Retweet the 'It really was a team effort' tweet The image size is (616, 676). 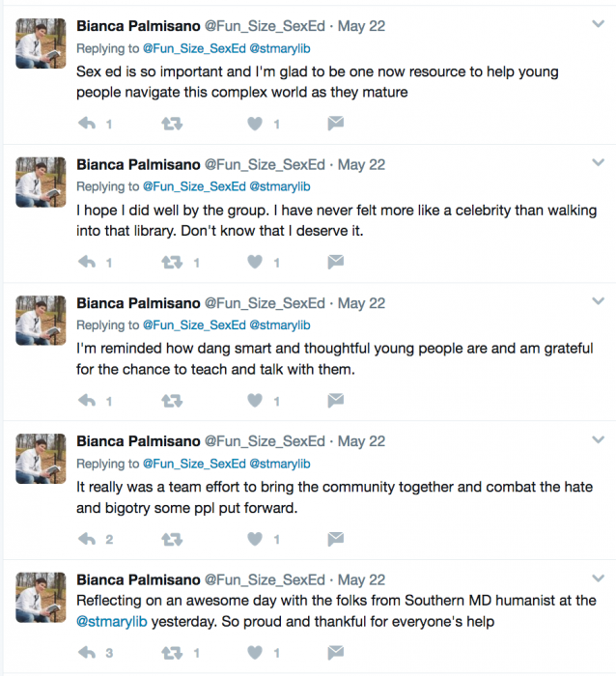171,539
